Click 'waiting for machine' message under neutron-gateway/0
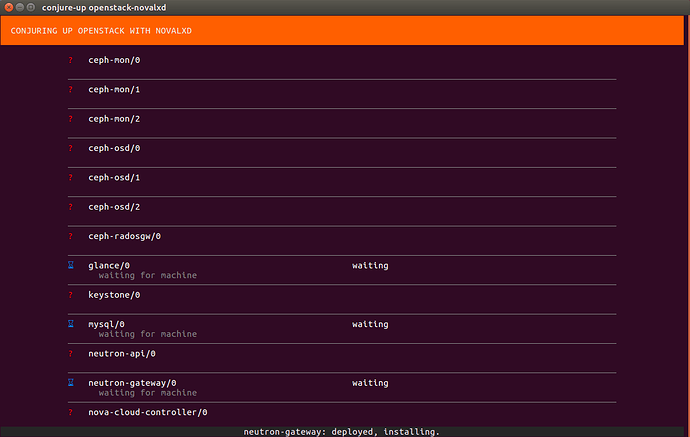Viewport: 690px width, 437px height. click(148, 393)
